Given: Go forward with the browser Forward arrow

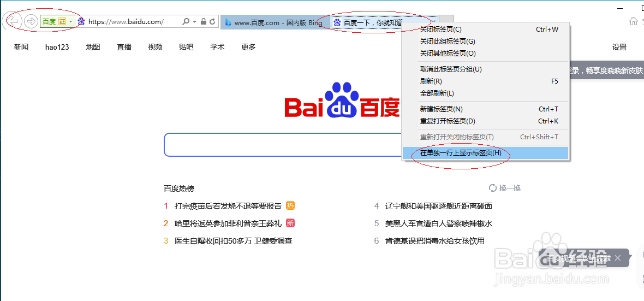Looking at the screenshot, I should (x=31, y=21).
